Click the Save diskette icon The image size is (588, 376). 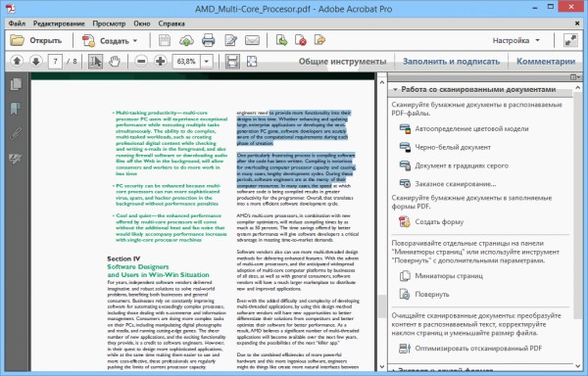tap(165, 40)
